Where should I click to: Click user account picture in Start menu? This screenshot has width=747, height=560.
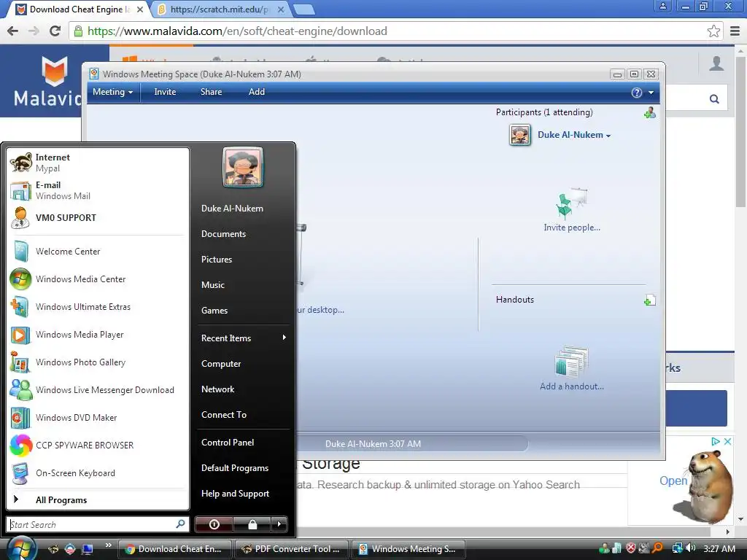tap(242, 167)
